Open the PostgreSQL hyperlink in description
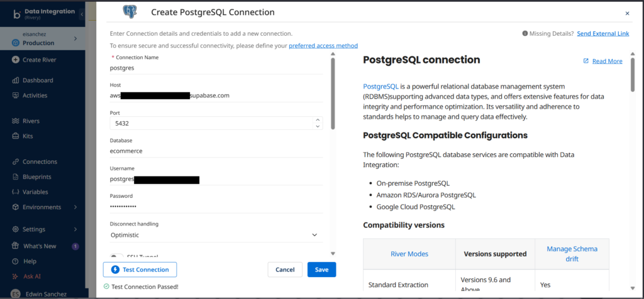Screen dimensions: 644x299 point(380,86)
